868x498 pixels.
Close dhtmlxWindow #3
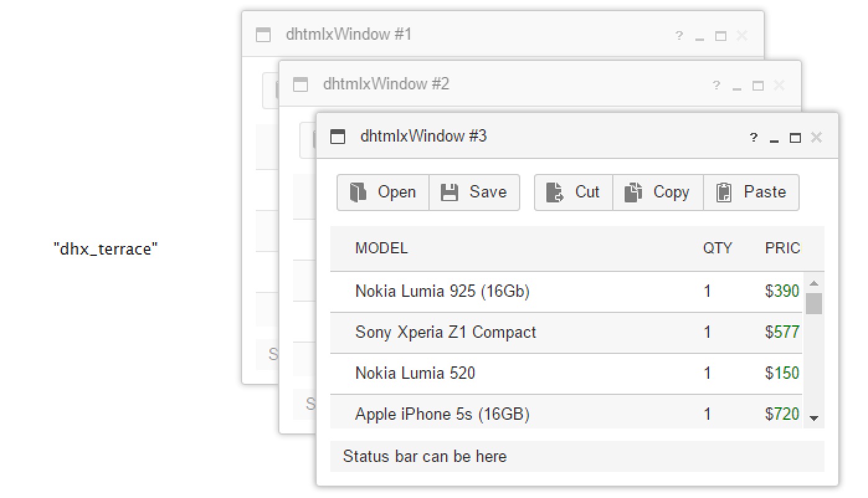pyautogui.click(x=816, y=137)
